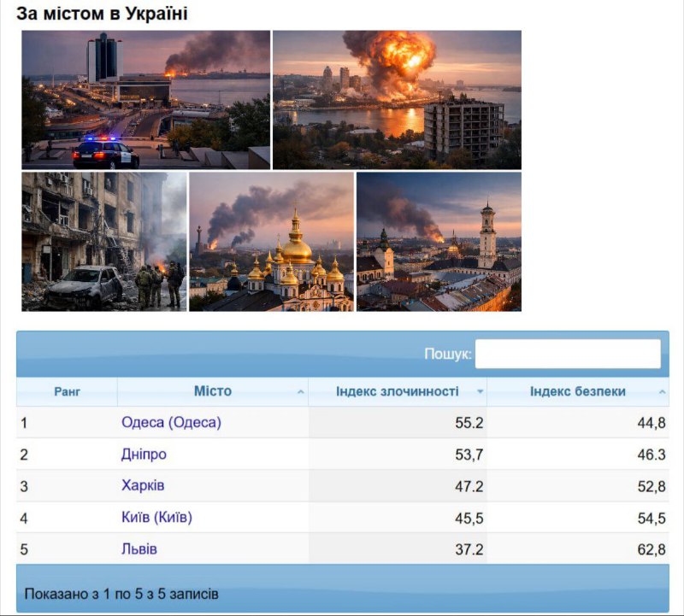Click the descending sort arrow for Індекс злочинності

click(480, 392)
